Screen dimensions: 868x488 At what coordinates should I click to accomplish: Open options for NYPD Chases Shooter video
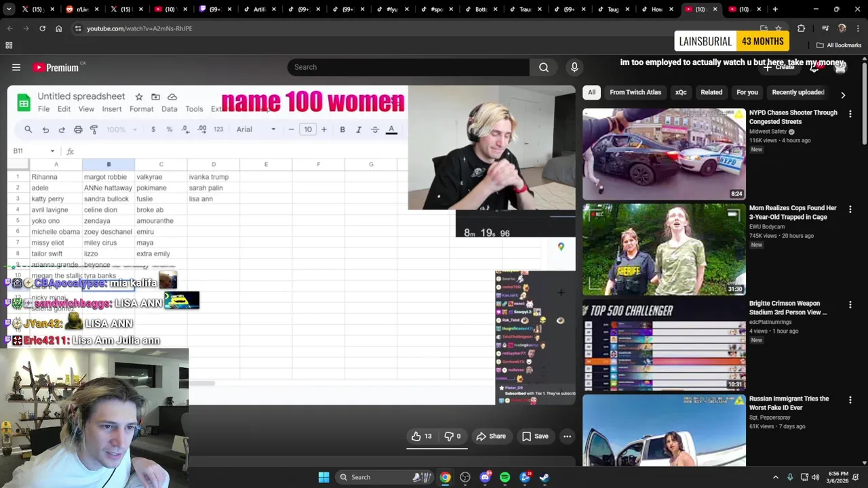(850, 114)
